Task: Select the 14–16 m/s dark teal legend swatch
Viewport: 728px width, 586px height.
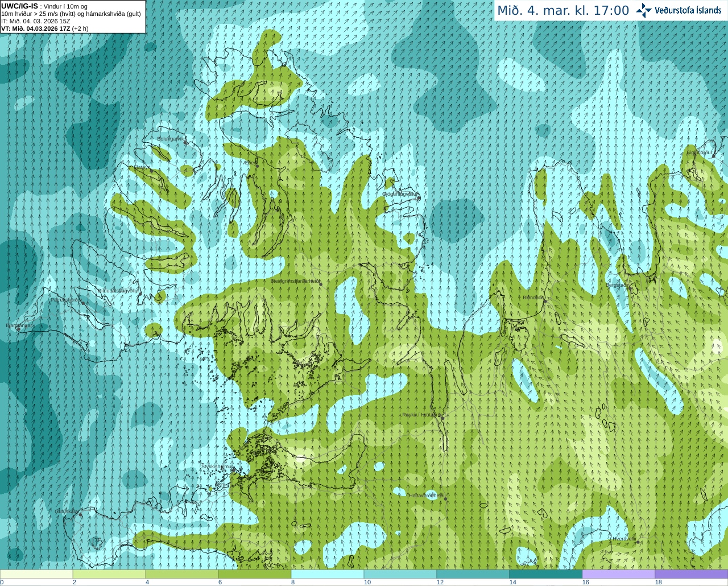Action: 546,574
